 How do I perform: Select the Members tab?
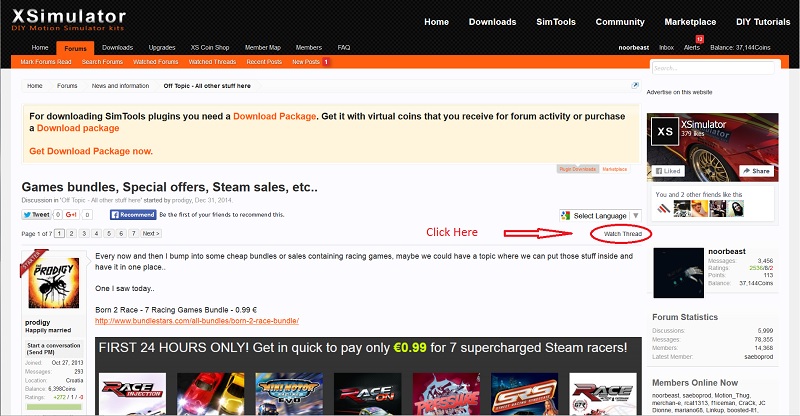tap(309, 47)
